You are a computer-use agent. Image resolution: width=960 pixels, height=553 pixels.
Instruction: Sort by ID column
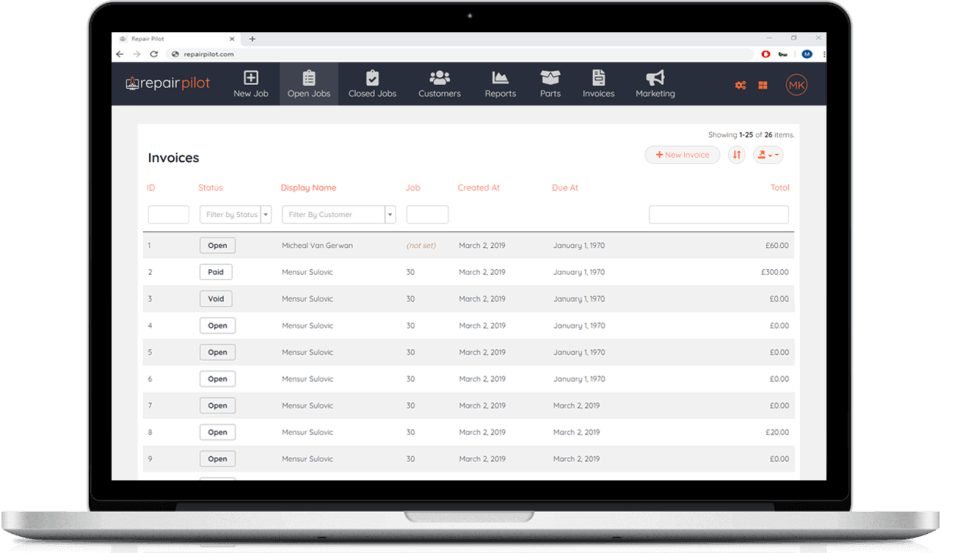pyautogui.click(x=151, y=187)
